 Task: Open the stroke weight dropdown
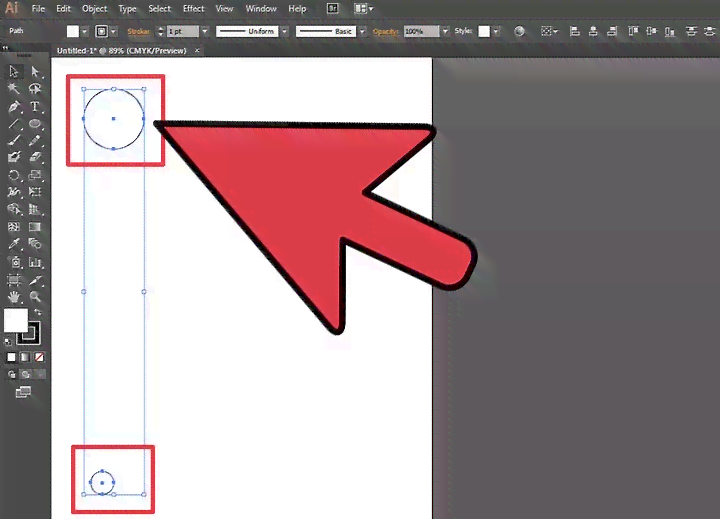pos(205,31)
